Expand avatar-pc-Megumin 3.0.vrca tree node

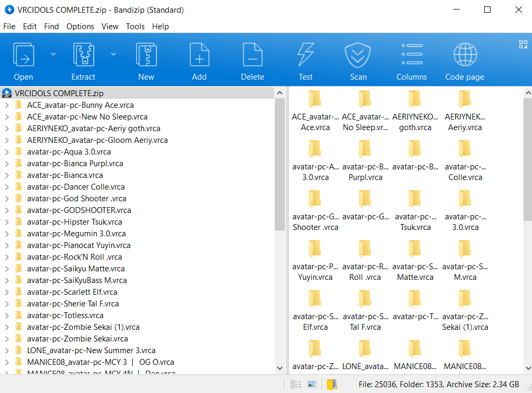pos(7,234)
